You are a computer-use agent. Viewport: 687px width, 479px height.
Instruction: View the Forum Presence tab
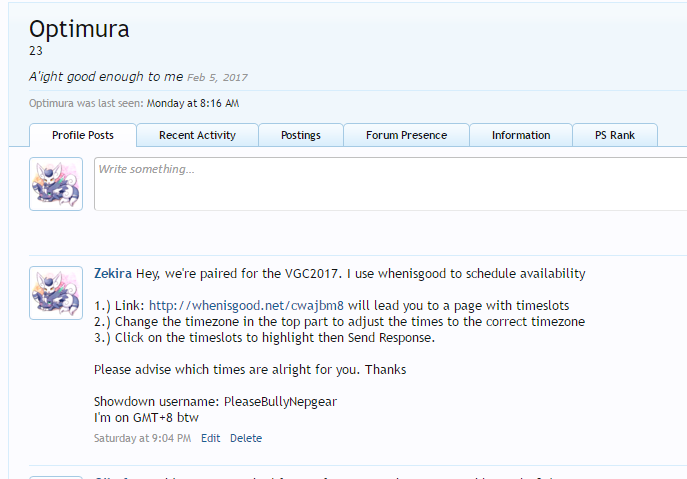tap(406, 135)
